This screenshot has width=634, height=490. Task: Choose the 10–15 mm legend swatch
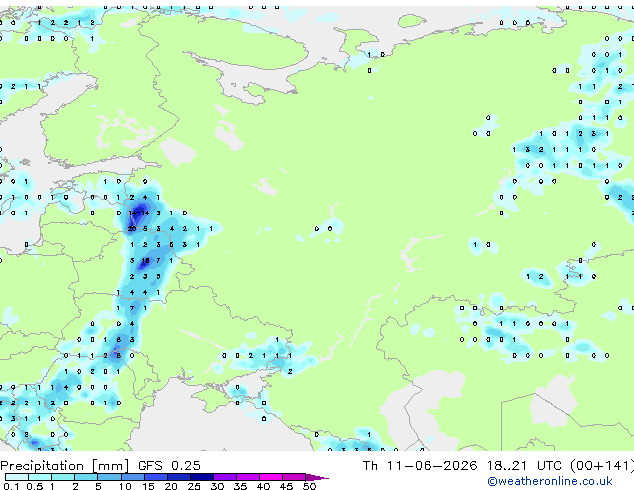(132, 477)
